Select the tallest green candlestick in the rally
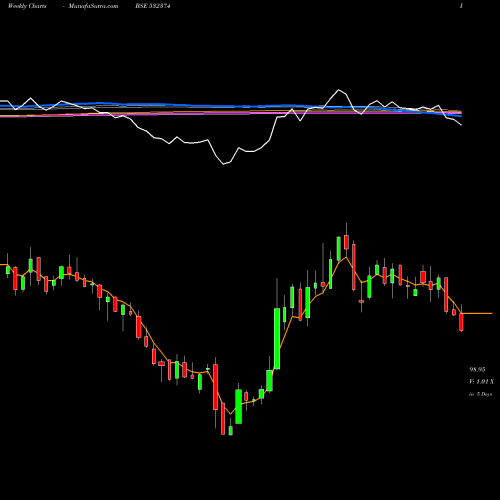500x500 pixels. (x=277, y=339)
